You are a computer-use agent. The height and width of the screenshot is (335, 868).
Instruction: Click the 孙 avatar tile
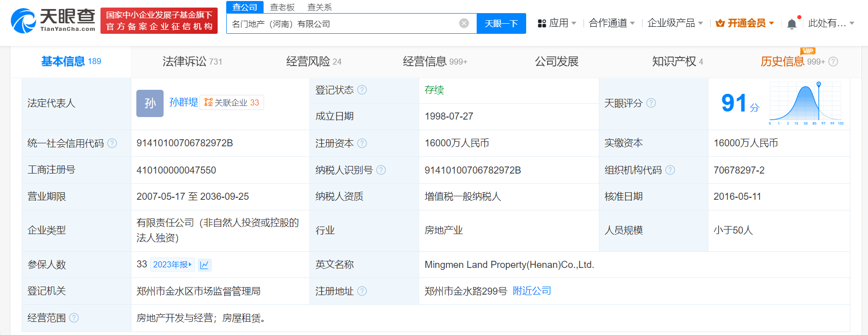(150, 103)
